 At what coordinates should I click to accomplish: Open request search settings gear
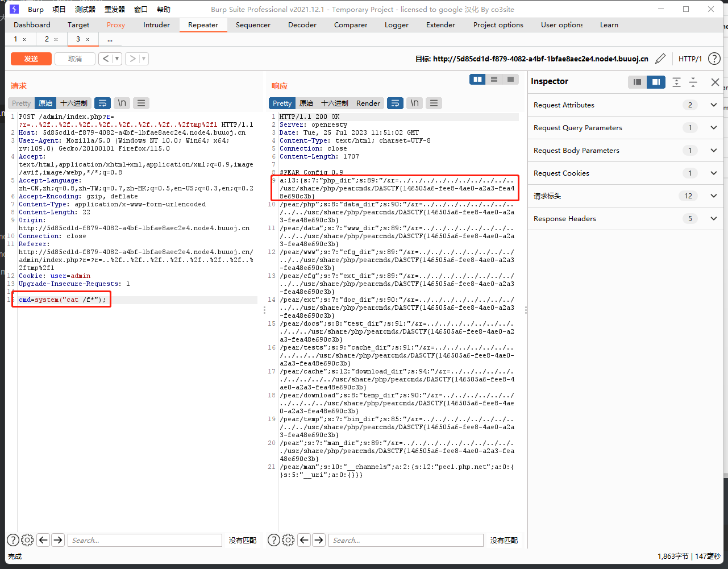pos(27,540)
